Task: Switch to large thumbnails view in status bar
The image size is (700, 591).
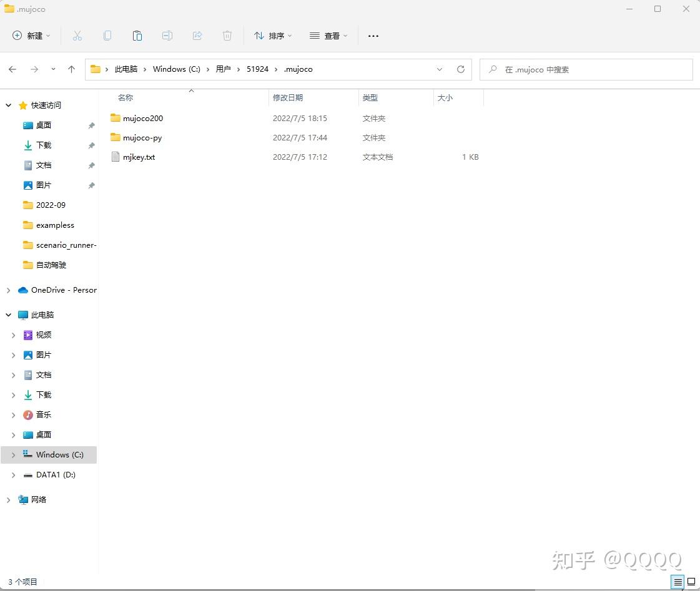Action: [692, 582]
